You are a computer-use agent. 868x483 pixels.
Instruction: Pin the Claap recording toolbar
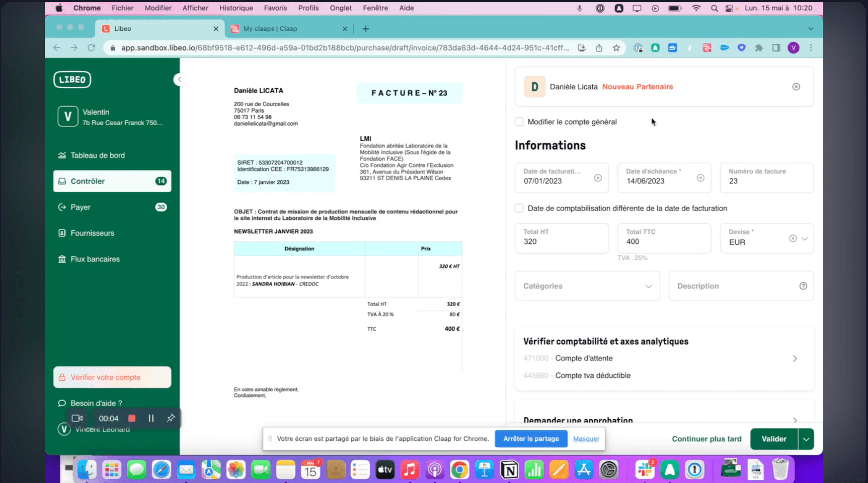[170, 418]
